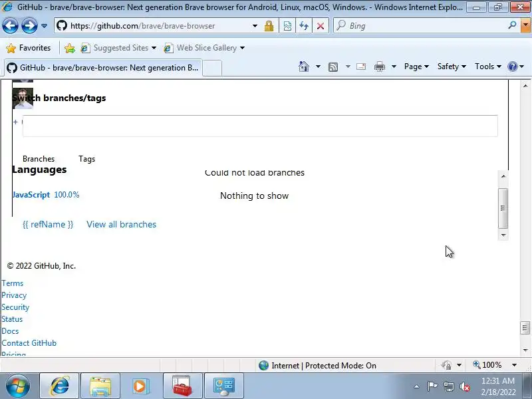532x399 pixels.
Task: Switch to the Tags tab
Action: point(86,159)
